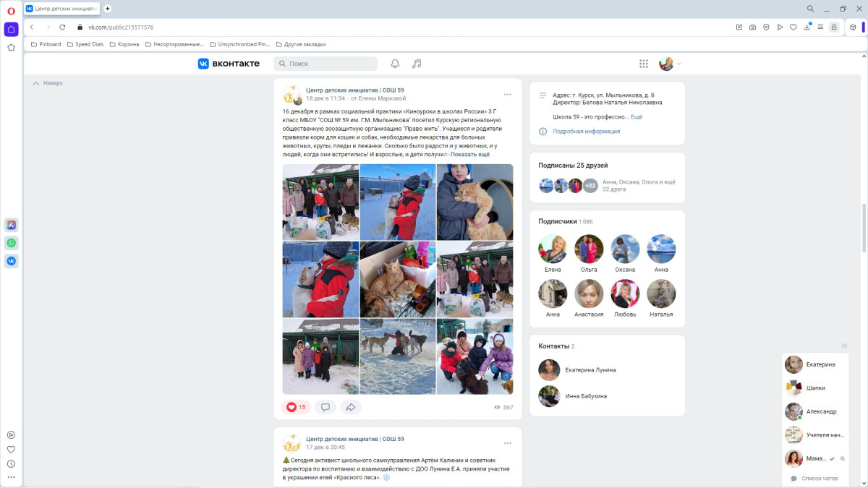The height and width of the screenshot is (488, 868).
Task: Open history clock icon in the sidebar
Action: 11,463
